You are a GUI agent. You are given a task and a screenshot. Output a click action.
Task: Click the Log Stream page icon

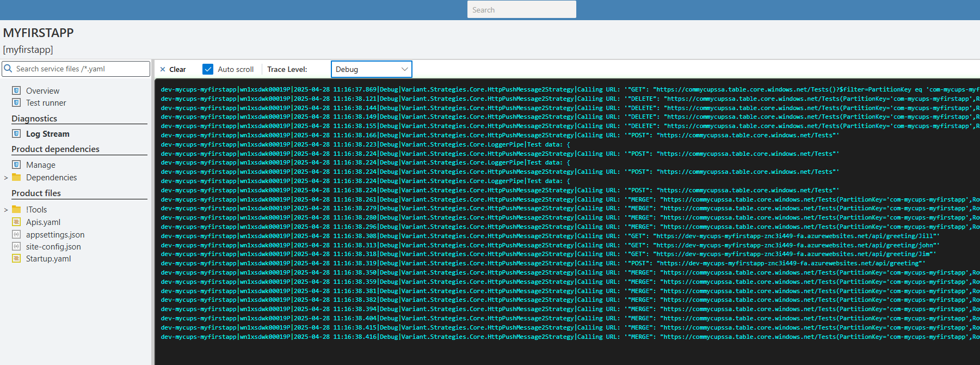coord(16,133)
